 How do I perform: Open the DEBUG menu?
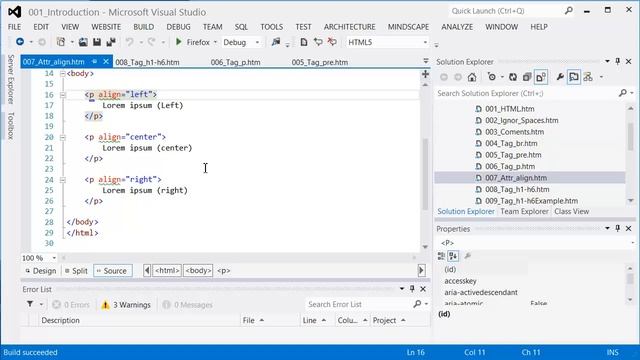tap(178, 27)
